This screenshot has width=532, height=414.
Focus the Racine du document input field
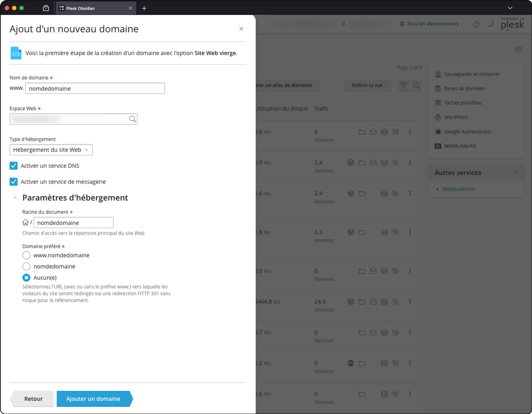tap(73, 223)
